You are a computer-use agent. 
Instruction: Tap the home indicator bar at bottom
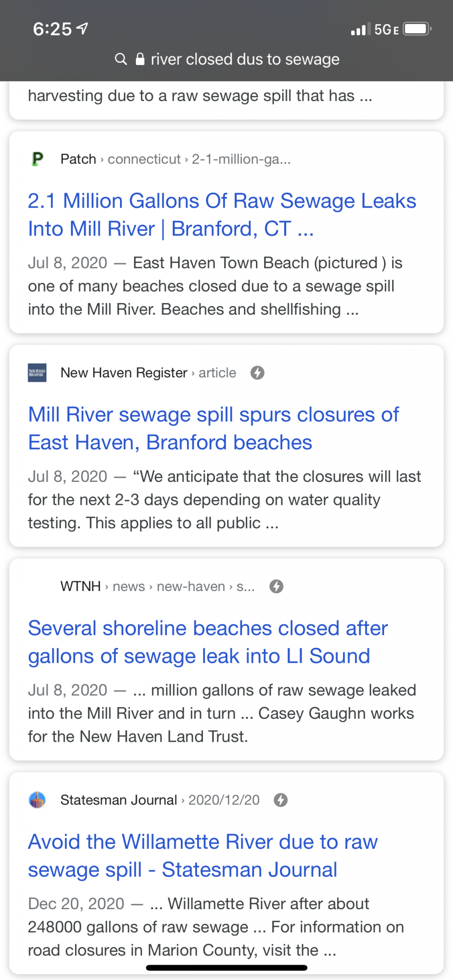(x=226, y=968)
